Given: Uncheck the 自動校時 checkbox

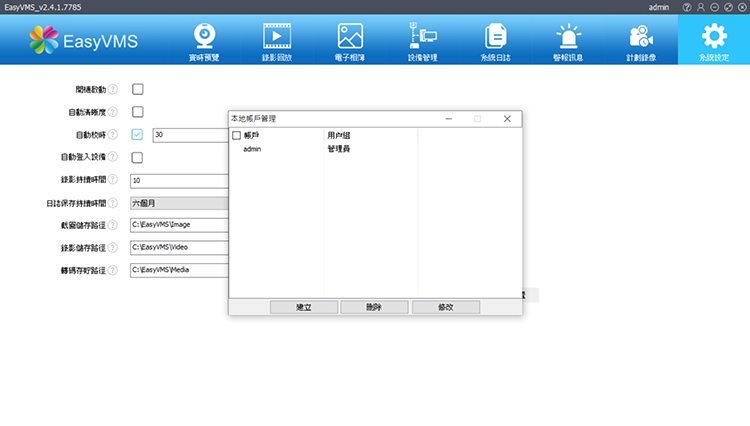Looking at the screenshot, I should click(138, 135).
